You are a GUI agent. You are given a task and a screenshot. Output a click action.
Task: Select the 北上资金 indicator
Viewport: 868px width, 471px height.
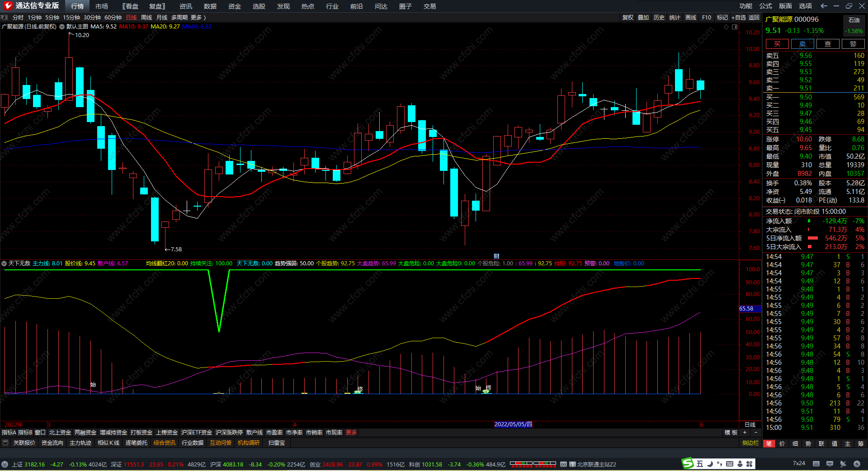pos(60,433)
